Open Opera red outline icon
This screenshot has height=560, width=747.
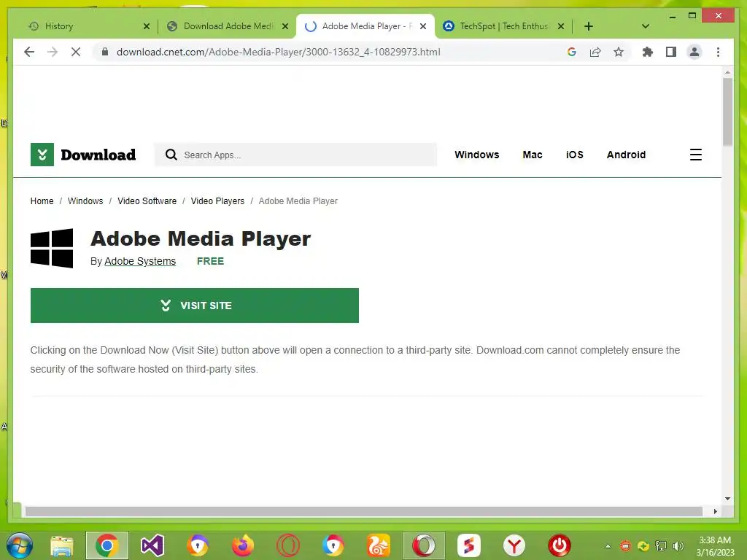pos(288,545)
